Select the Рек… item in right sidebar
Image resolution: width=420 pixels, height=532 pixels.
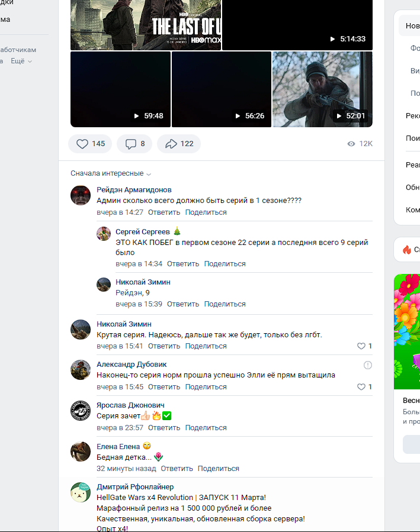point(412,116)
